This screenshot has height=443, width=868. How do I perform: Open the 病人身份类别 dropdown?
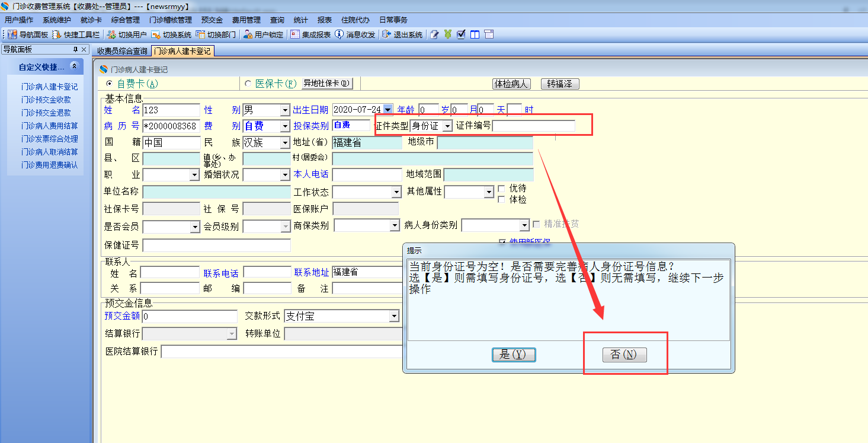coord(523,226)
